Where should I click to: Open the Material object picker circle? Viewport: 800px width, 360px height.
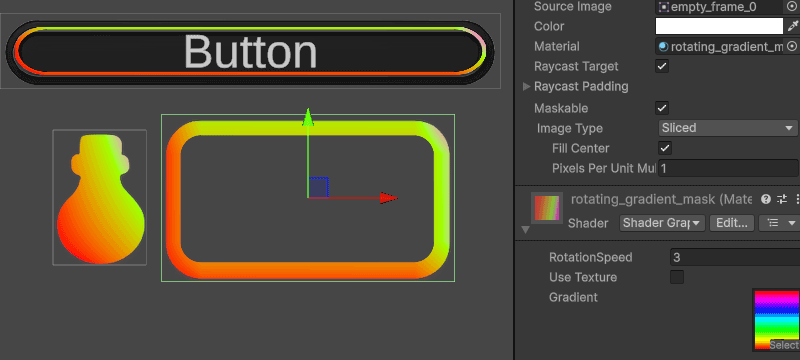[792, 46]
